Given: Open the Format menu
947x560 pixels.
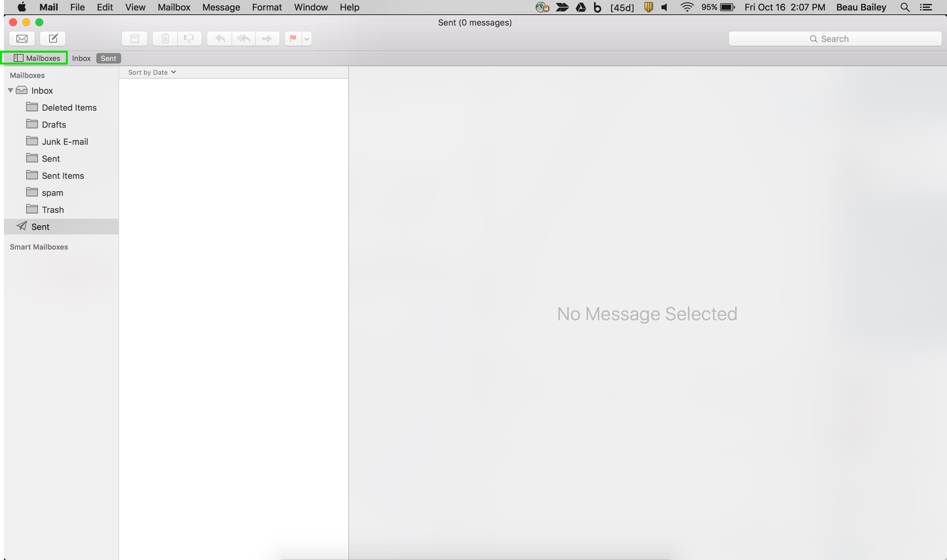Looking at the screenshot, I should pyautogui.click(x=267, y=7).
